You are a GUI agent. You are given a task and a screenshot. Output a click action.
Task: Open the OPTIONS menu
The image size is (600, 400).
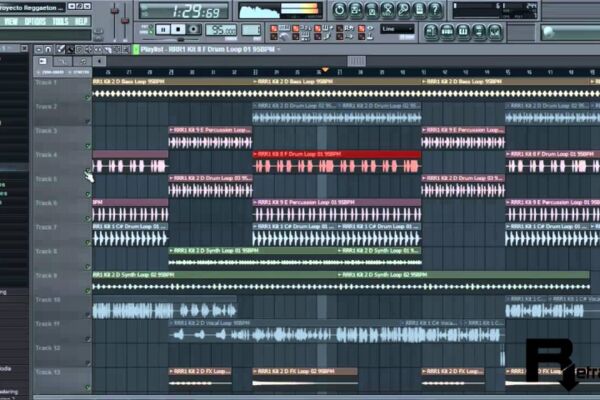pos(35,21)
